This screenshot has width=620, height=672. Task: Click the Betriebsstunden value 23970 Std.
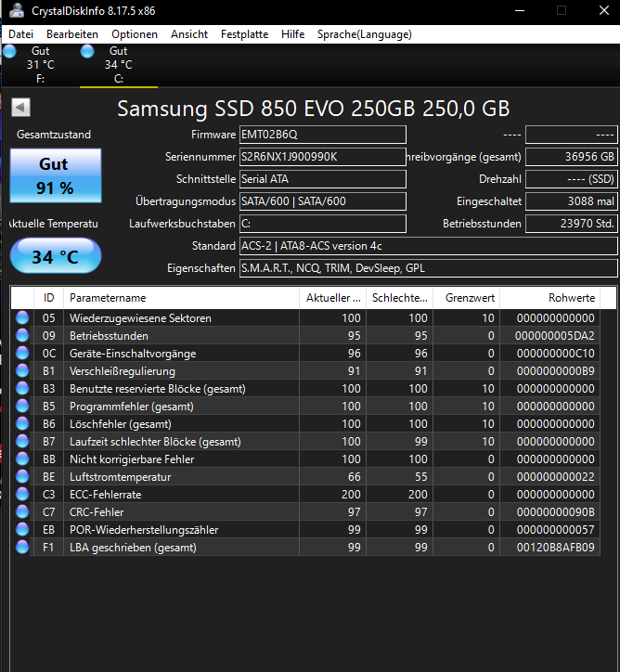[571, 224]
